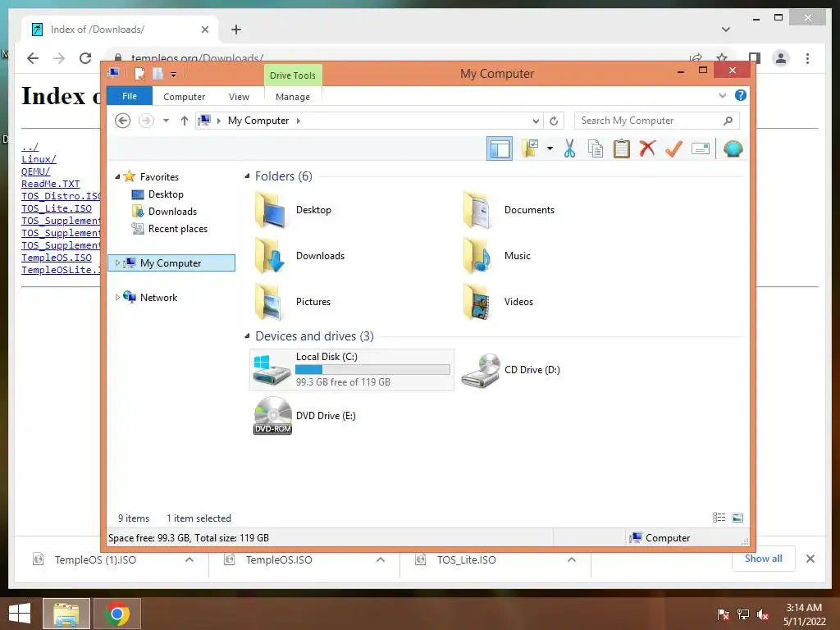Viewport: 840px width, 630px height.
Task: Open the TempleOS.ISO link in Chrome
Action: 57,258
